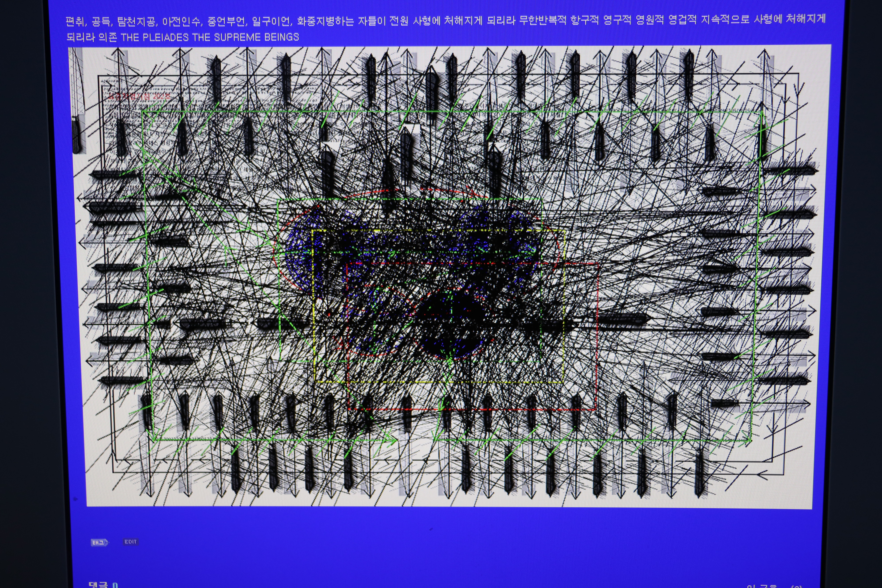Click the post text starting with '편취, 공득, 탐천지공'
882x588 pixels.
(445, 28)
